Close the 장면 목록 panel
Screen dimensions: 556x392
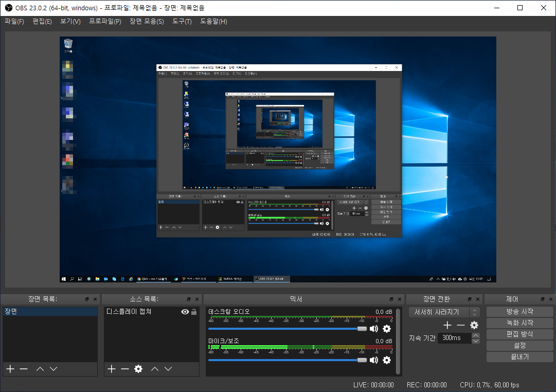pyautogui.click(x=95, y=299)
